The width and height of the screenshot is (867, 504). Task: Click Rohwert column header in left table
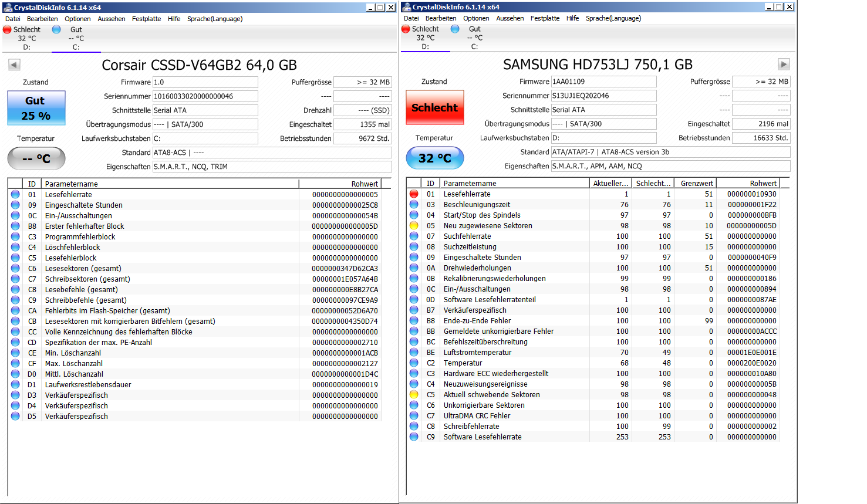(340, 184)
